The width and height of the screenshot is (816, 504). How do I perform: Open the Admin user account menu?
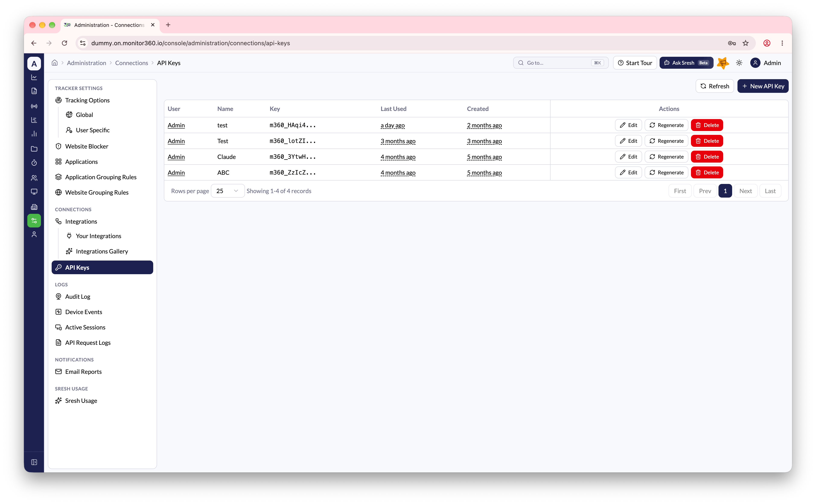[766, 63]
